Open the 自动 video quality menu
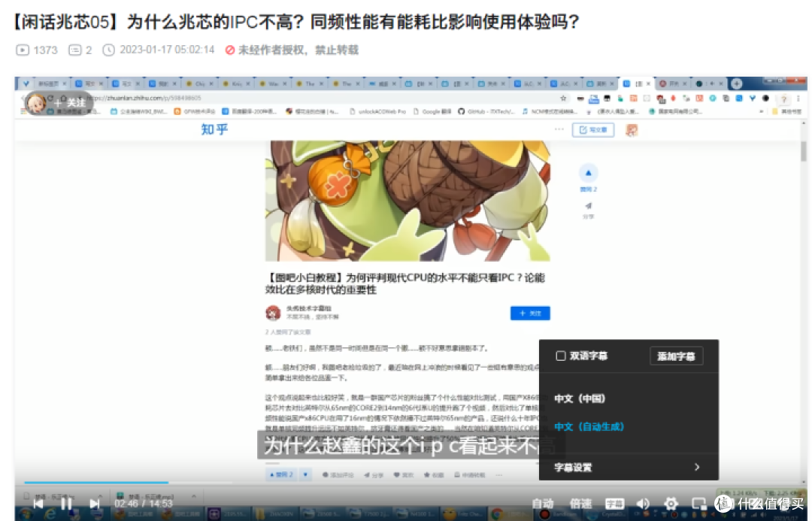The width and height of the screenshot is (812, 521). [x=543, y=504]
